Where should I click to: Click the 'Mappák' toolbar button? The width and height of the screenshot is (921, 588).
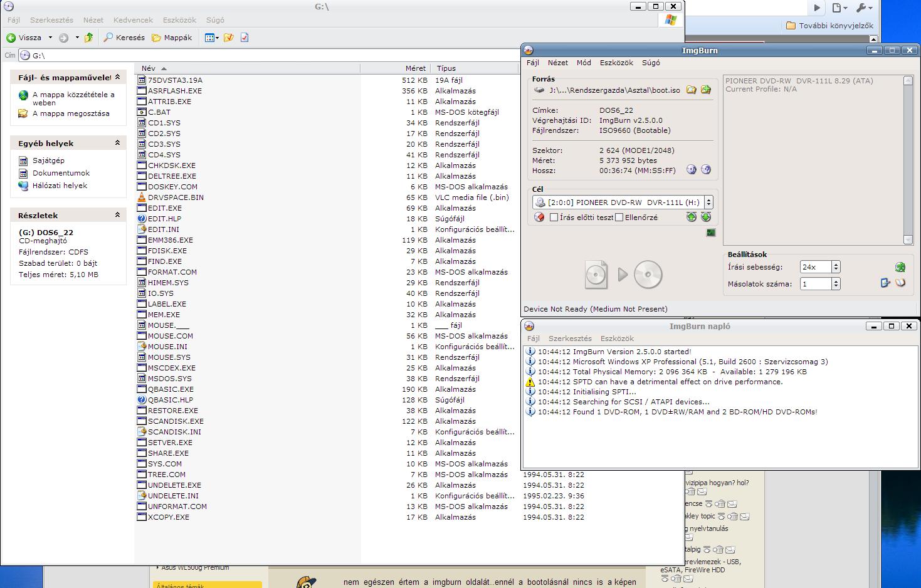[172, 38]
